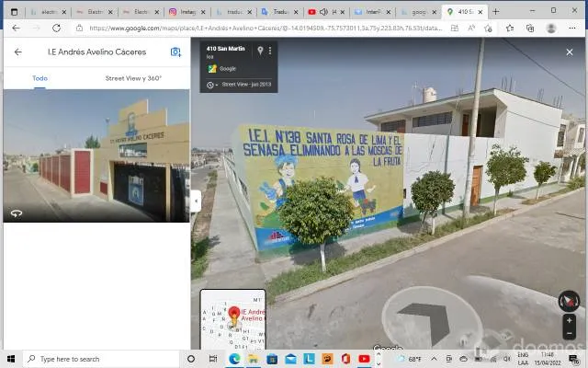Go back from the I.E Andrés Avelino Cáceres panel
The width and height of the screenshot is (588, 368).
point(17,52)
